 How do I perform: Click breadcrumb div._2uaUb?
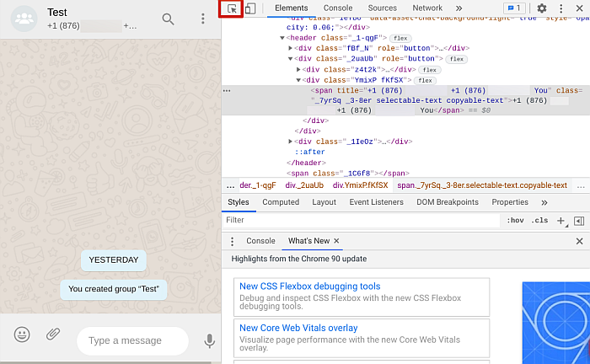[304, 185]
